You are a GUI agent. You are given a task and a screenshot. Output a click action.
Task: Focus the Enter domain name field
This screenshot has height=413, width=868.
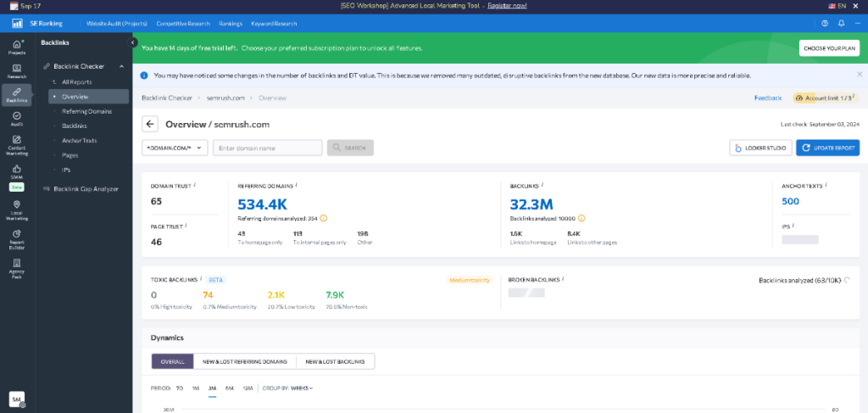(267, 148)
